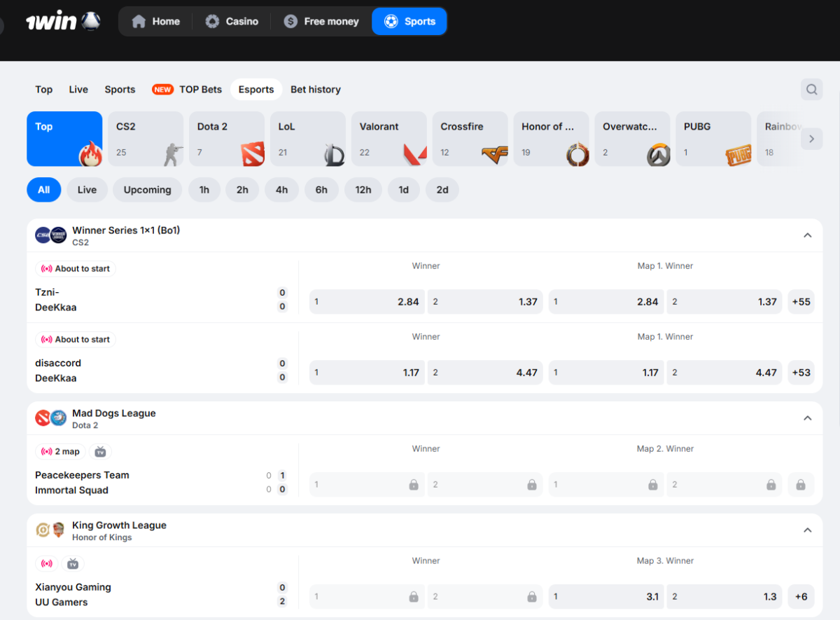Image resolution: width=840 pixels, height=620 pixels.
Task: Open the Home navigation tab
Action: (156, 22)
